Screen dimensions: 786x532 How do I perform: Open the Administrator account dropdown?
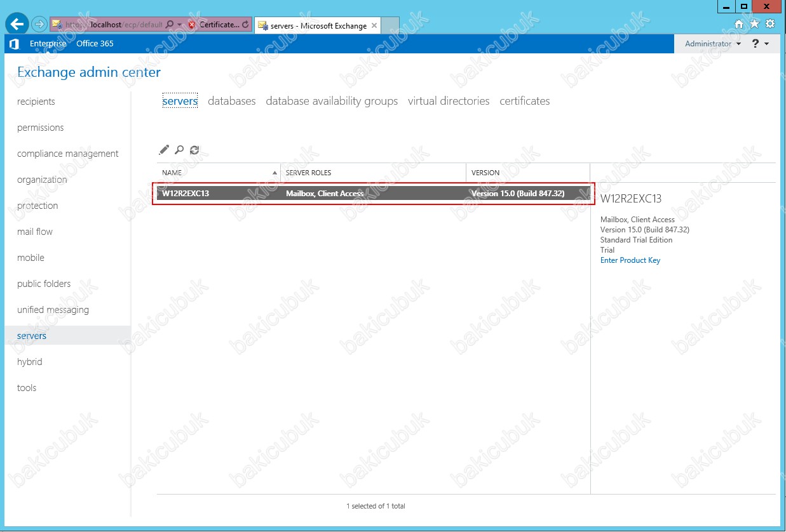point(713,44)
